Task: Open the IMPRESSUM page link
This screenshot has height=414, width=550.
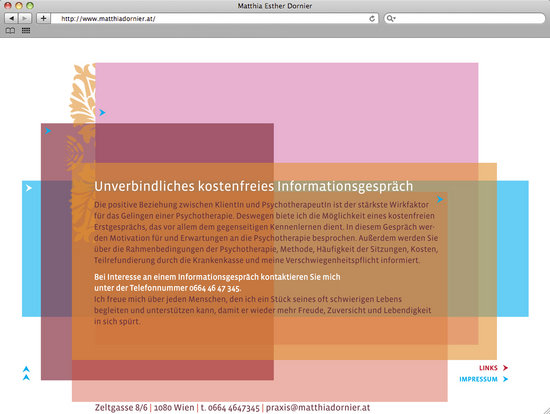Action: [478, 379]
